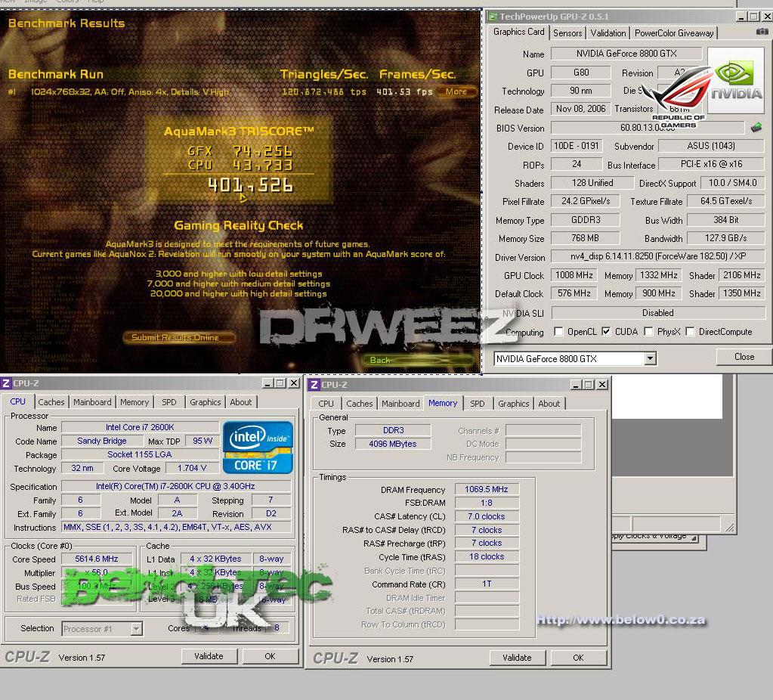The width and height of the screenshot is (773, 700).
Task: Open the NVIDIA GeForce 8800 GTX card dropdown
Action: click(651, 358)
